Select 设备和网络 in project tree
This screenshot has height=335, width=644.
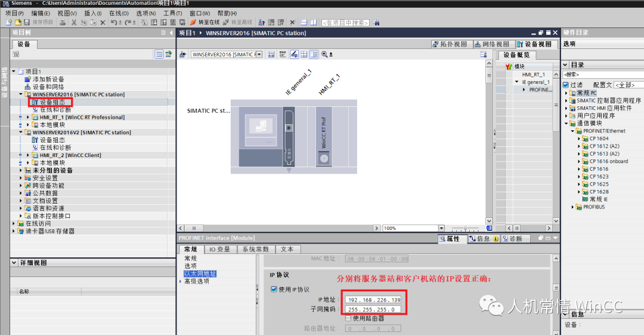pos(48,87)
